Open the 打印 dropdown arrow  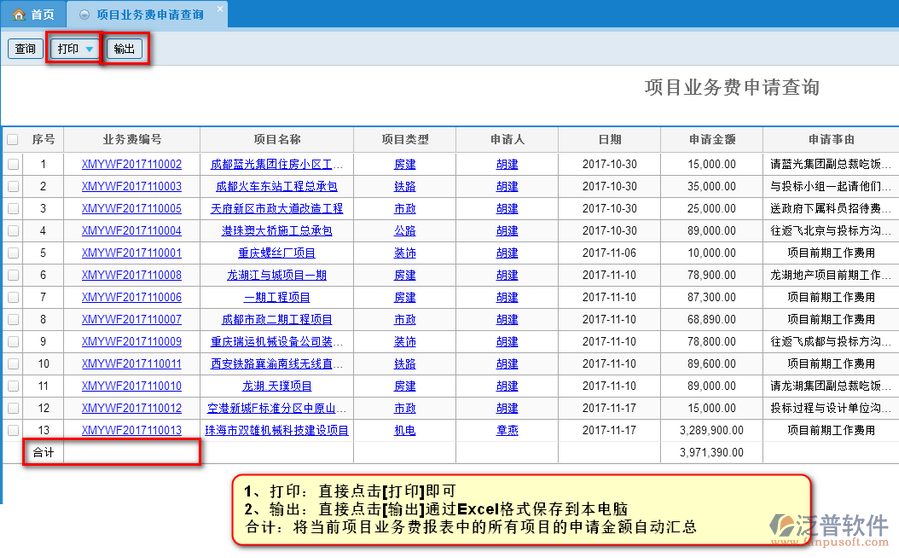(x=90, y=49)
